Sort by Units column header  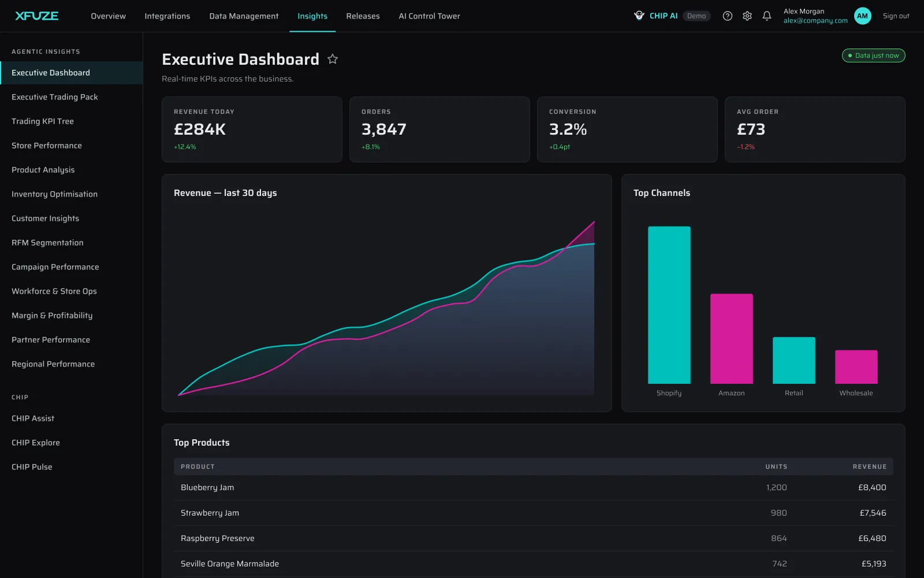coord(776,466)
